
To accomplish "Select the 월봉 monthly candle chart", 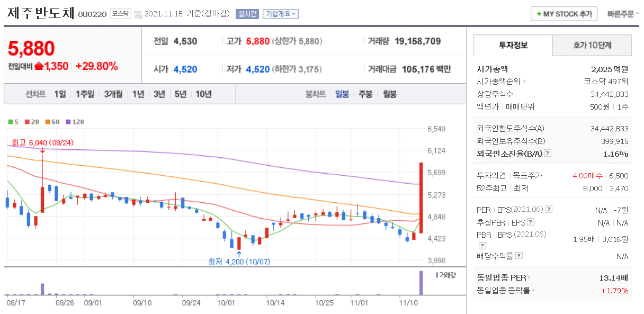I will (x=389, y=94).
